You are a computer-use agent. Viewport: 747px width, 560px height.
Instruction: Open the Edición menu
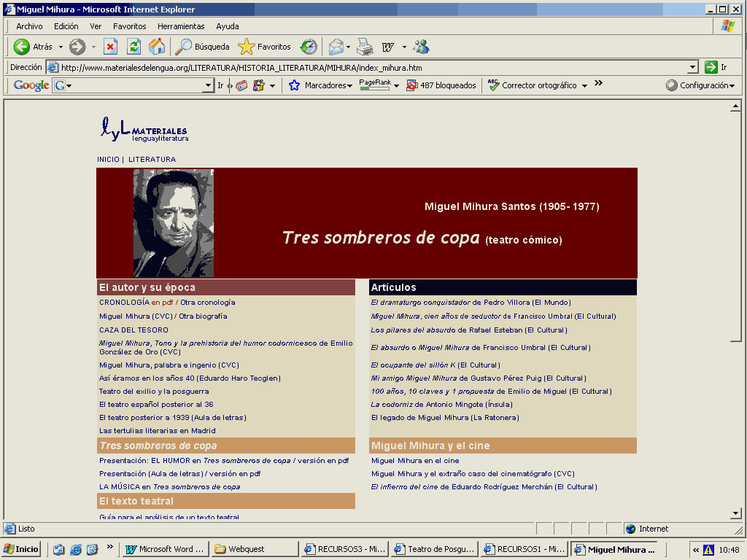[66, 26]
